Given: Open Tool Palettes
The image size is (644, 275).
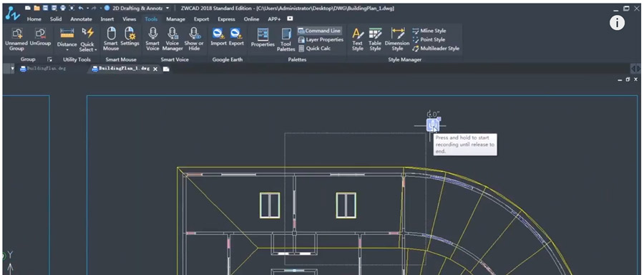Looking at the screenshot, I should pos(286,39).
